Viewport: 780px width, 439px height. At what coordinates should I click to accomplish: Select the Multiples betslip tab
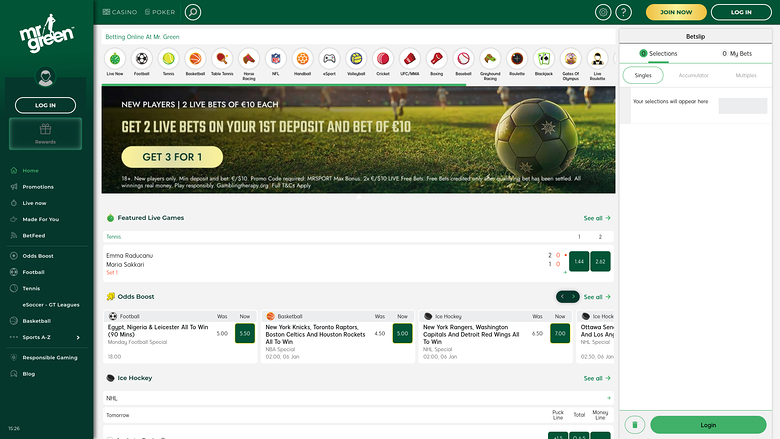(746, 75)
